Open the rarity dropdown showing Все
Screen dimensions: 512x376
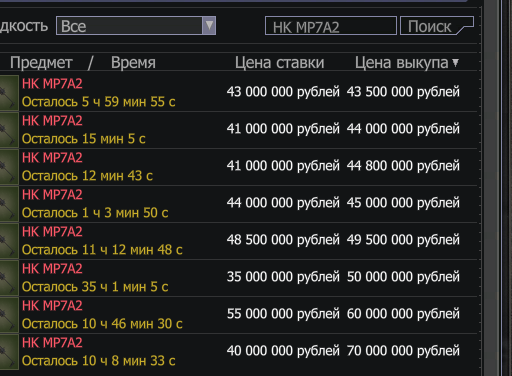click(x=136, y=26)
